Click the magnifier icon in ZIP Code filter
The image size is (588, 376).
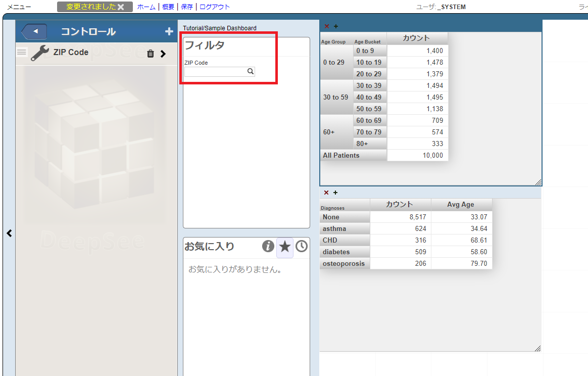(x=250, y=72)
